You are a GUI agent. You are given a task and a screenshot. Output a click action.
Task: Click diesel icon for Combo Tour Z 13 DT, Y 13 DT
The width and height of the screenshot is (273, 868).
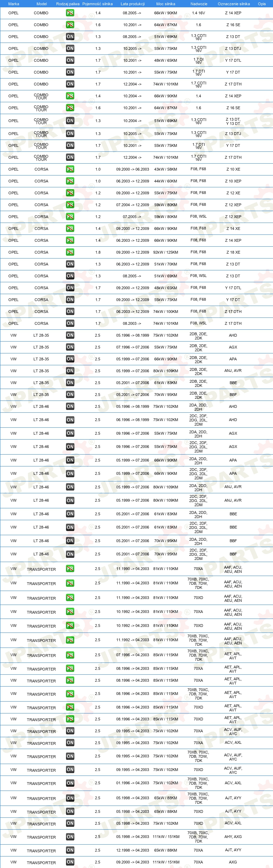[70, 121]
